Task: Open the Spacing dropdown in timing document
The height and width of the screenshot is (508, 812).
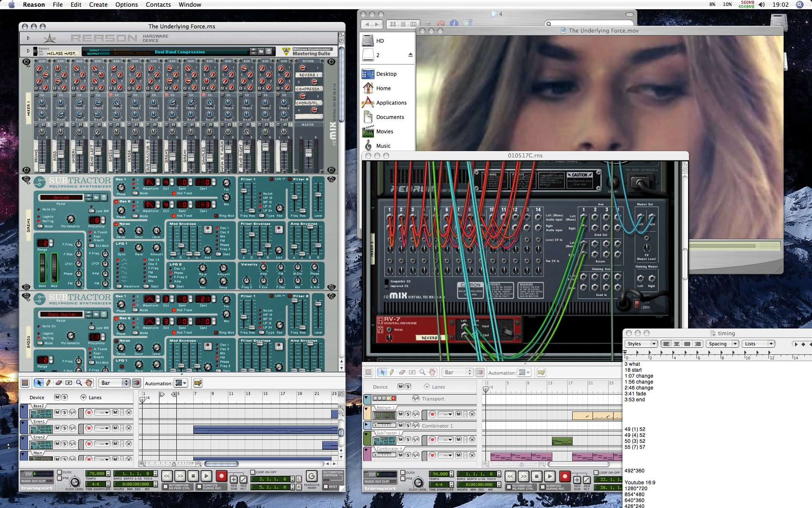Action: click(722, 344)
